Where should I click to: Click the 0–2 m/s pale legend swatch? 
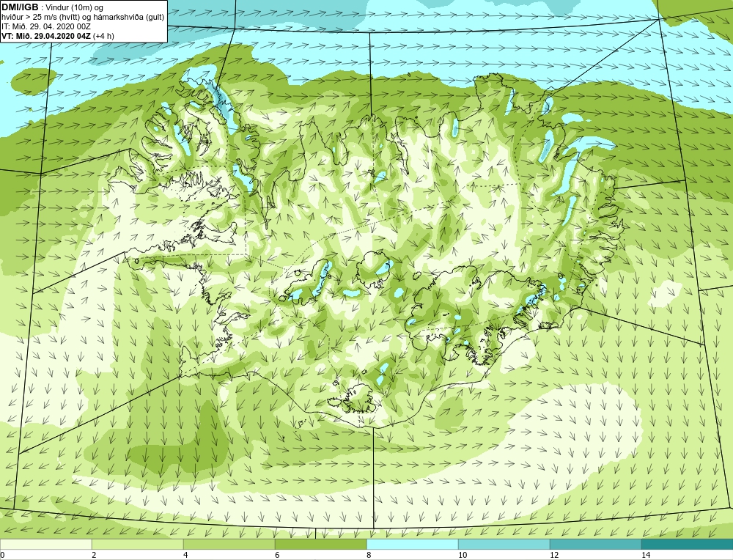(45, 545)
